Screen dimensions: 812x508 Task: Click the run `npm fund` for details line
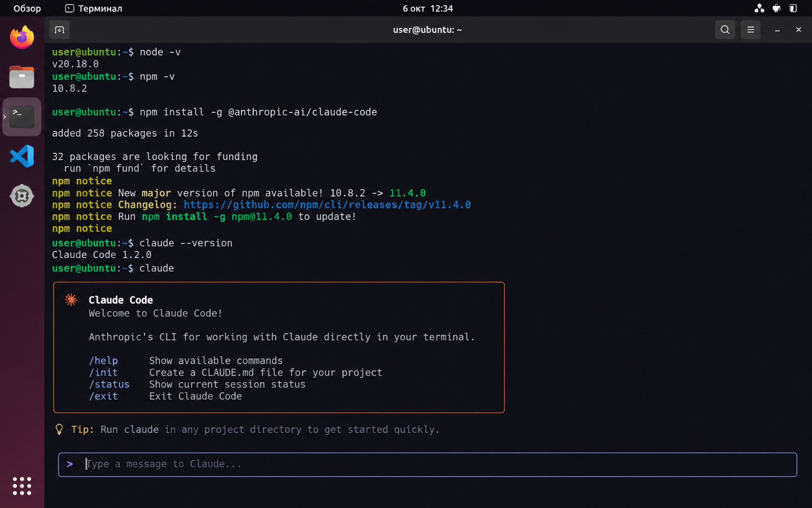pyautogui.click(x=139, y=168)
